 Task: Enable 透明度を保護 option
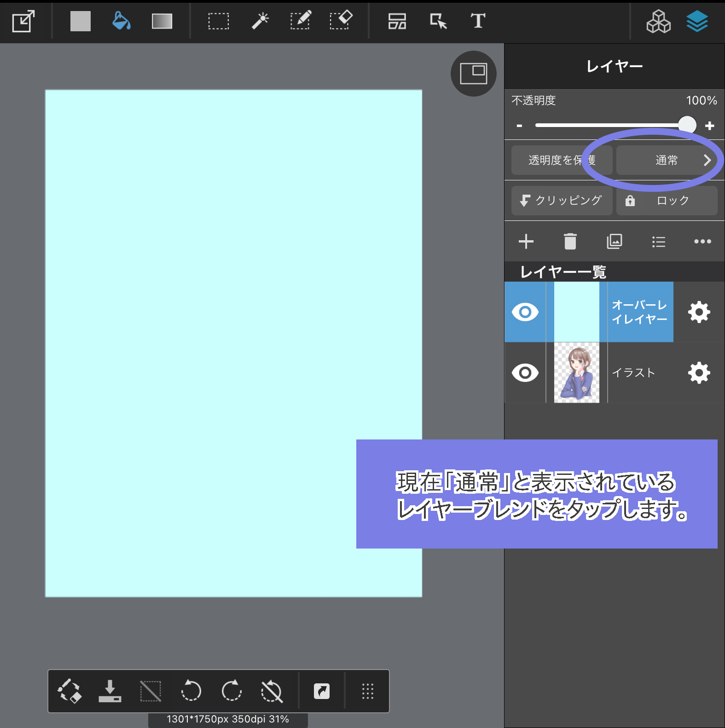pyautogui.click(x=561, y=160)
